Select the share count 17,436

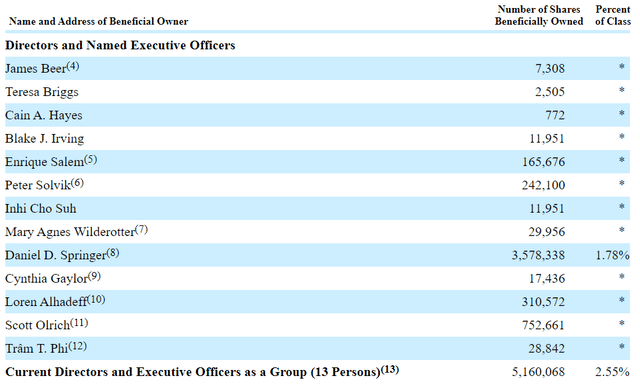point(547,279)
